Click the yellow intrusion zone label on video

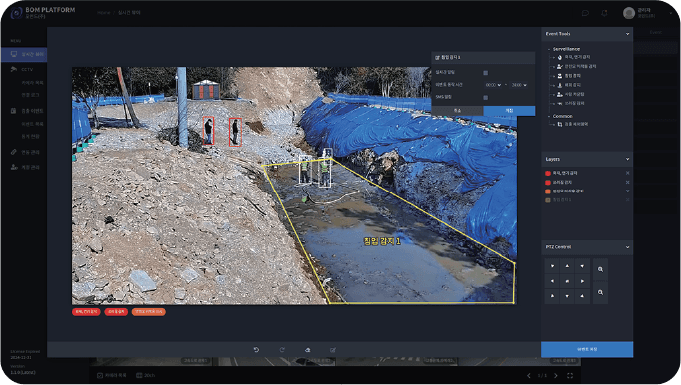(x=382, y=241)
